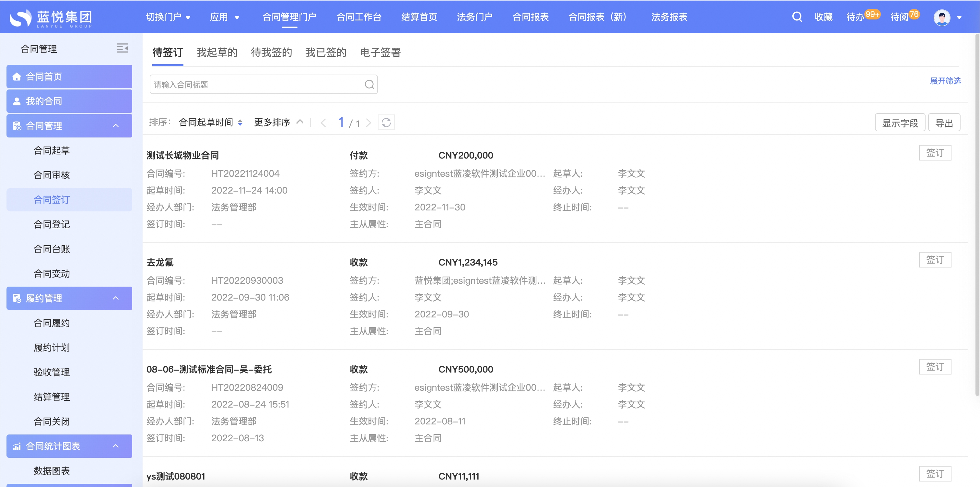
Task: Switch to the 我已签的 tab
Action: point(326,53)
